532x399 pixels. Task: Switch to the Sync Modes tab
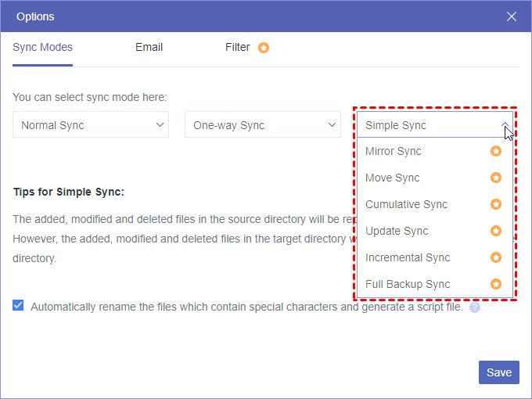[42, 47]
